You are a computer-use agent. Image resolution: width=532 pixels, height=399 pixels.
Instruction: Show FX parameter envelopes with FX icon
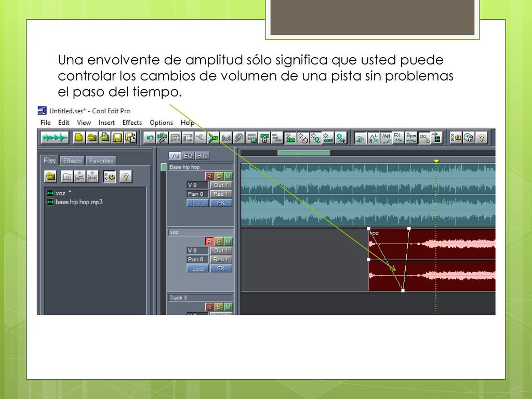(x=398, y=138)
